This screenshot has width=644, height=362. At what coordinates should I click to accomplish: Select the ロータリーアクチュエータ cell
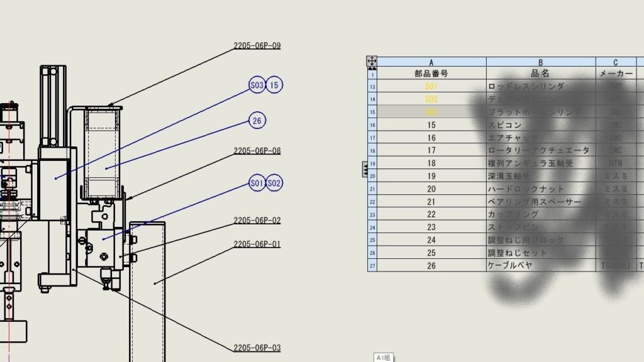(x=540, y=151)
